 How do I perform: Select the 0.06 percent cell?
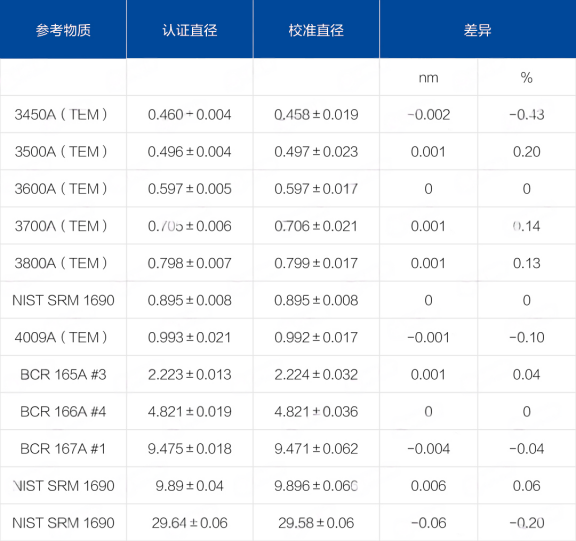pos(526,486)
